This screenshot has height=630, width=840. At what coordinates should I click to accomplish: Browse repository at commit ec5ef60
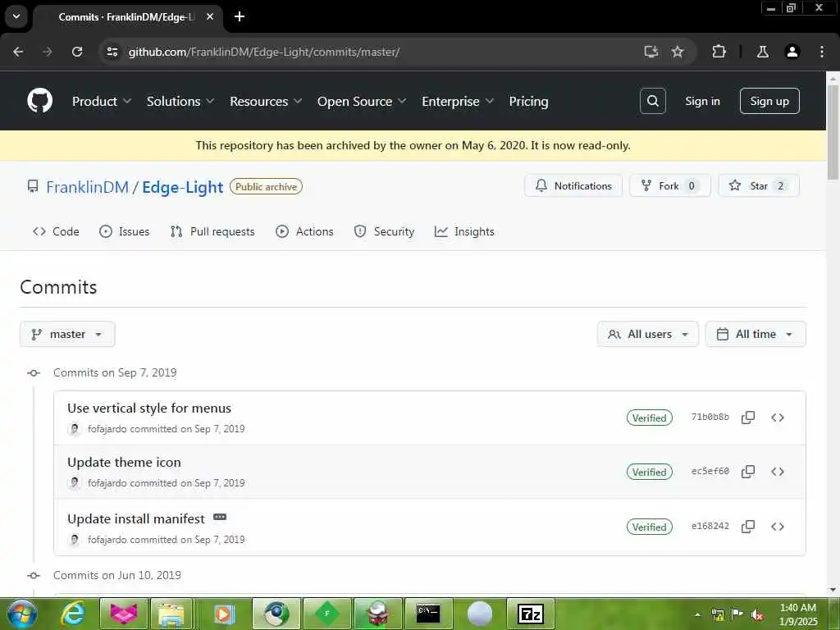[778, 472]
